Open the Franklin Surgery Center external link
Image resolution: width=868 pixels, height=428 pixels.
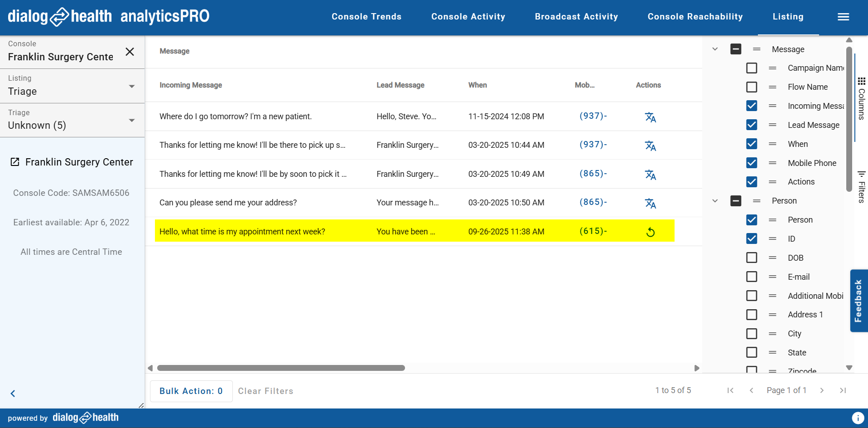click(x=15, y=162)
